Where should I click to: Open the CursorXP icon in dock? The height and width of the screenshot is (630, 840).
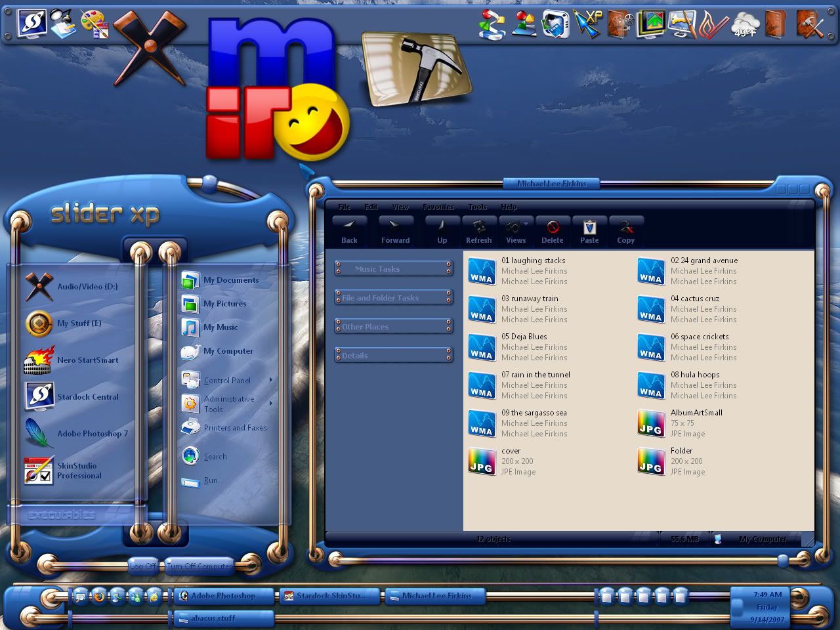587,24
